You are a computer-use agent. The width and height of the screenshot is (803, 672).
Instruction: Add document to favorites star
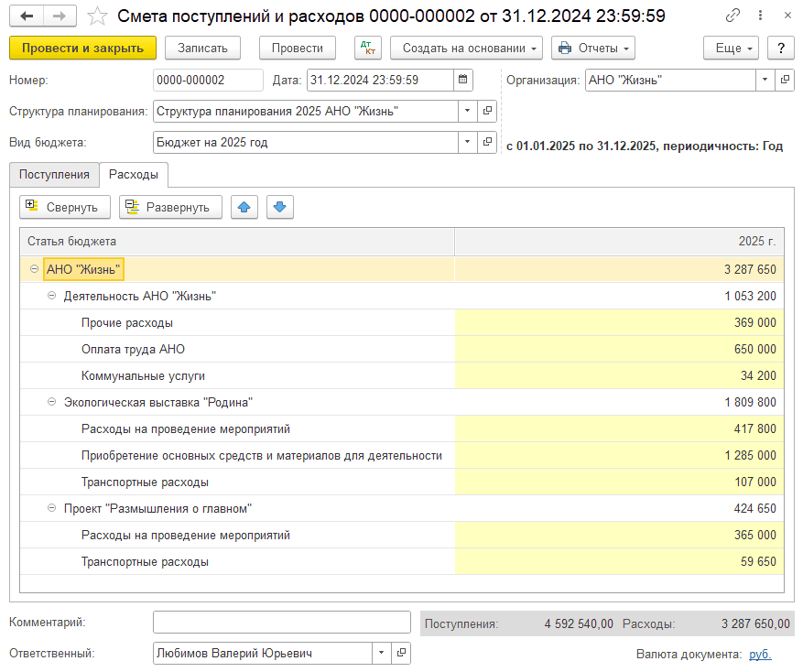coord(95,16)
